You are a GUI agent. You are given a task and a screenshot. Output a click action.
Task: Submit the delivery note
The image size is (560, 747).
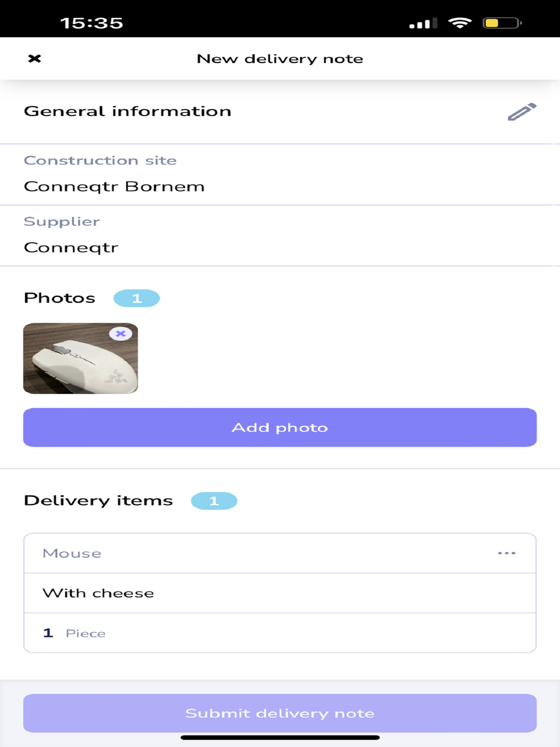pos(280,713)
